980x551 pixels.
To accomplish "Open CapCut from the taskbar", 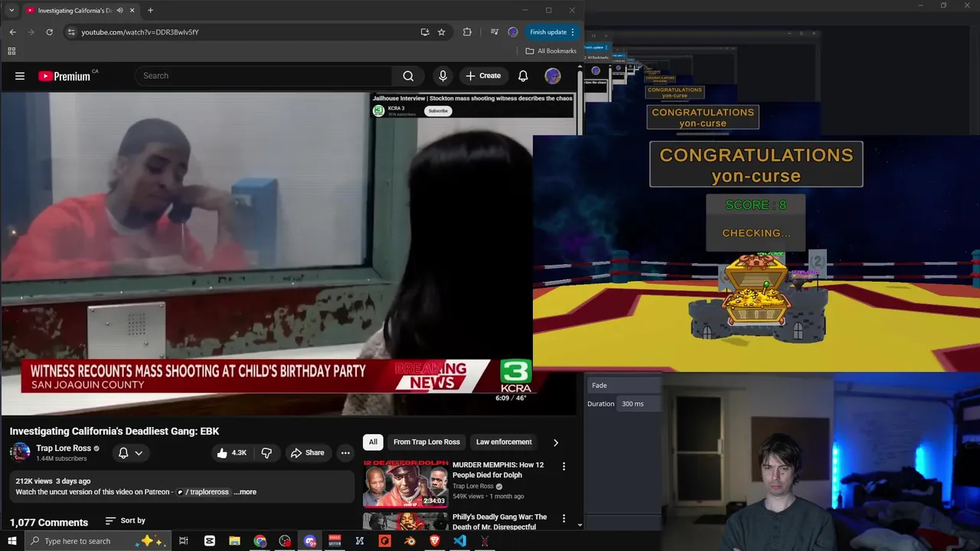I will [210, 541].
